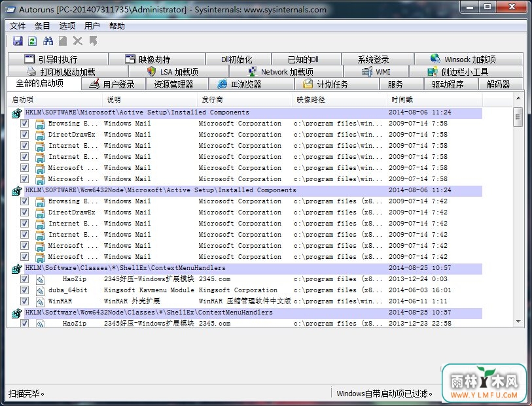The height and width of the screenshot is (406, 532).
Task: Switch to the Network 加载项 tab
Action: [x=287, y=71]
